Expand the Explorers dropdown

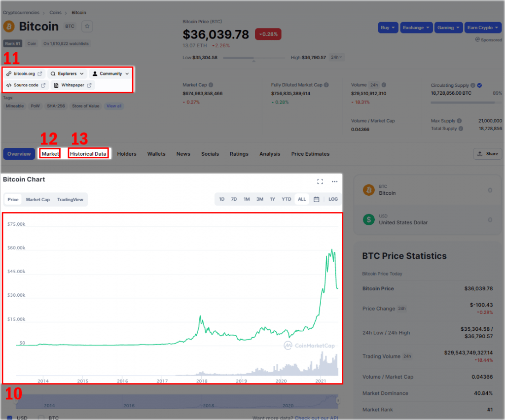pos(67,74)
